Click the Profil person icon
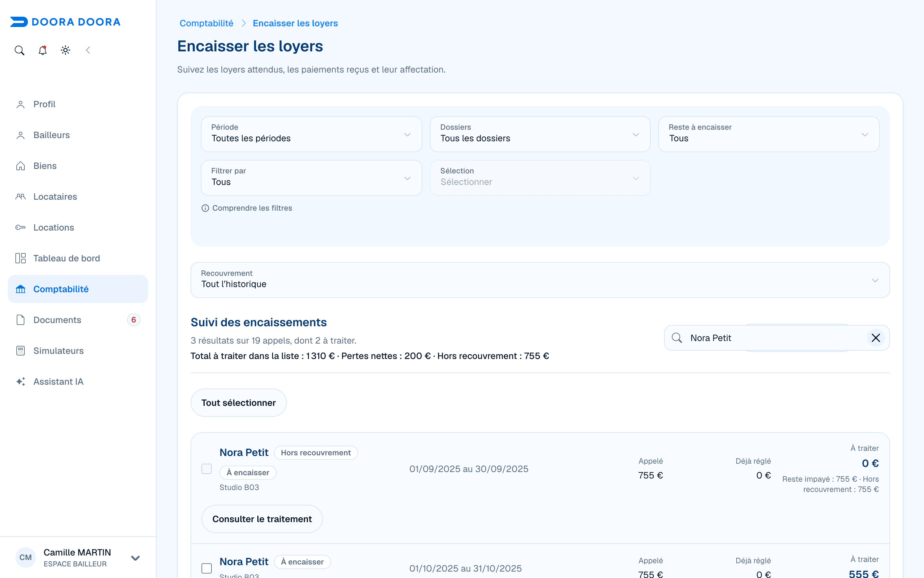The width and height of the screenshot is (924, 578). tap(21, 104)
